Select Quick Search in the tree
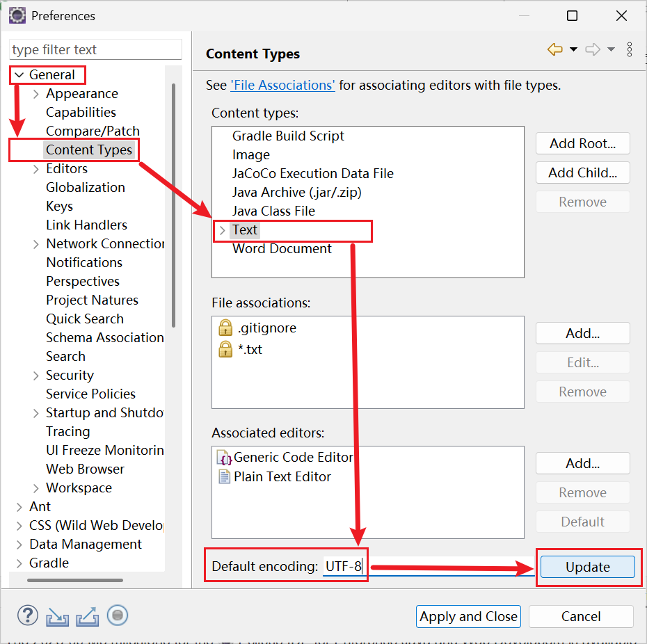 85,319
